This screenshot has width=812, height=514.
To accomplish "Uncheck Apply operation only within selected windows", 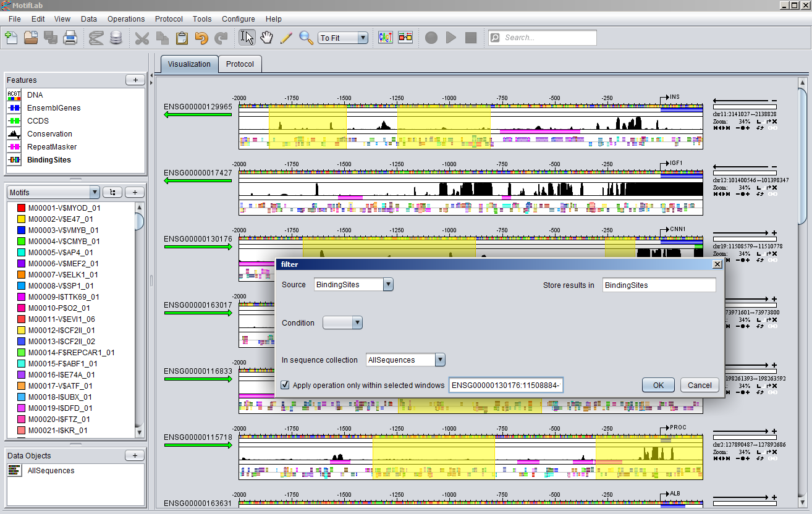I will tap(285, 385).
